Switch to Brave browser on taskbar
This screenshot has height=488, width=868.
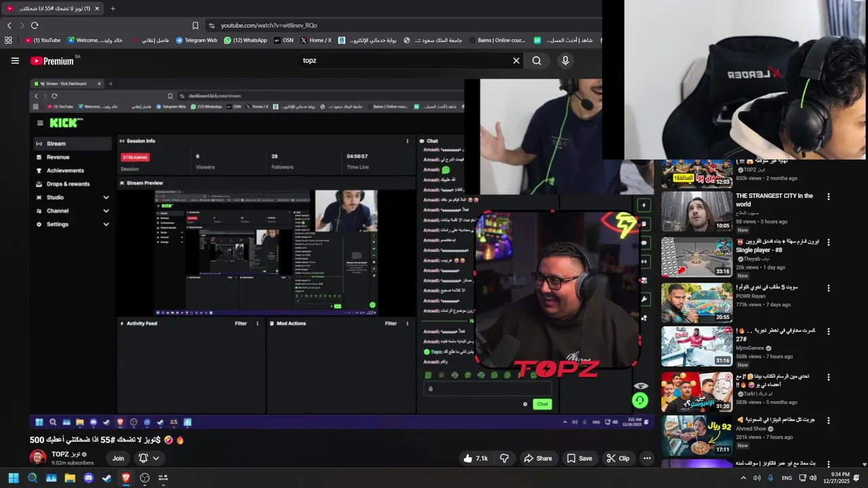click(x=126, y=478)
